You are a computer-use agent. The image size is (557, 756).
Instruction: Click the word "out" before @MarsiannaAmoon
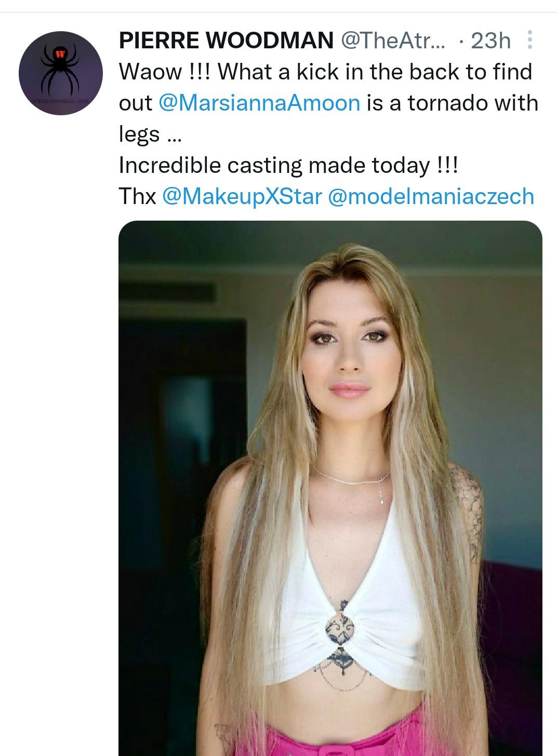(x=135, y=103)
